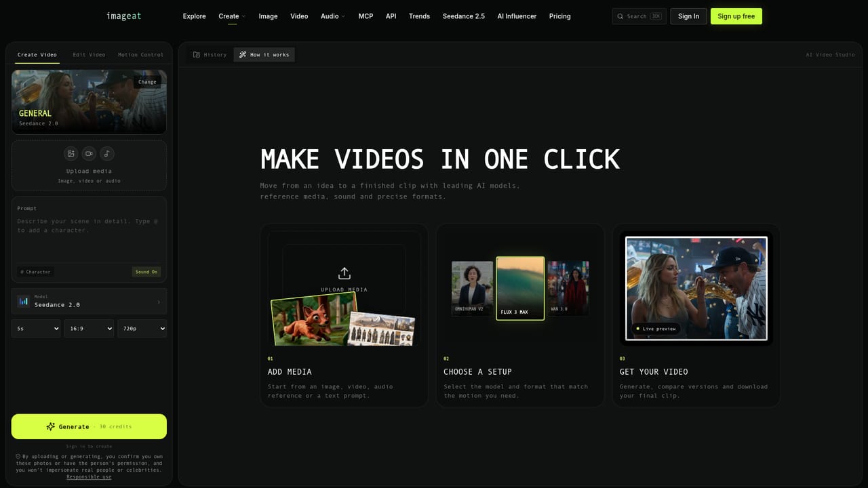
Task: Click the Sign up free button
Action: point(736,16)
